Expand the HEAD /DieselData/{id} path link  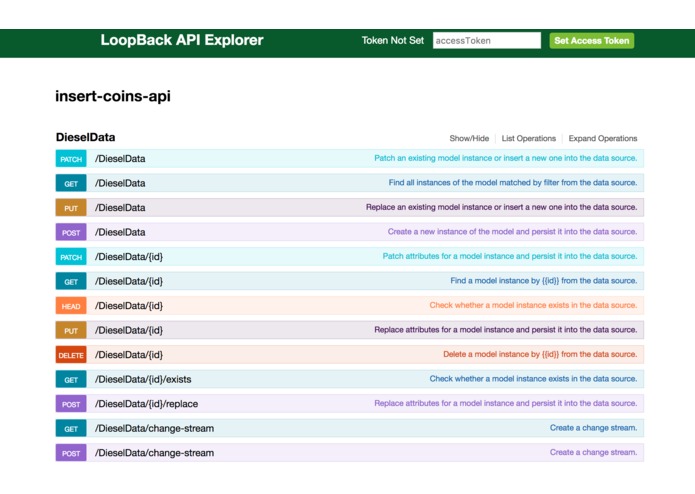[129, 306]
